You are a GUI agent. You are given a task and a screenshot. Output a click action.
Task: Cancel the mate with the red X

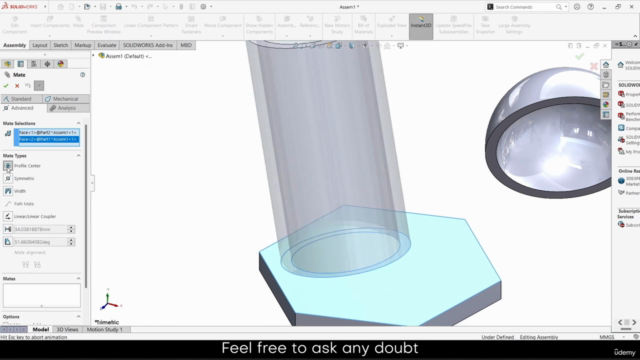(17, 86)
